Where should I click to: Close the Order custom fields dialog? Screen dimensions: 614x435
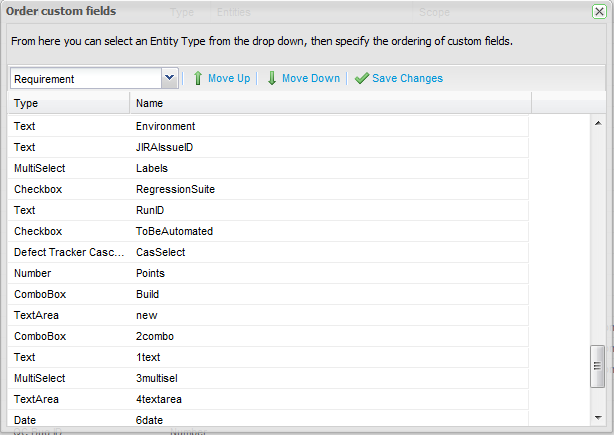(599, 11)
